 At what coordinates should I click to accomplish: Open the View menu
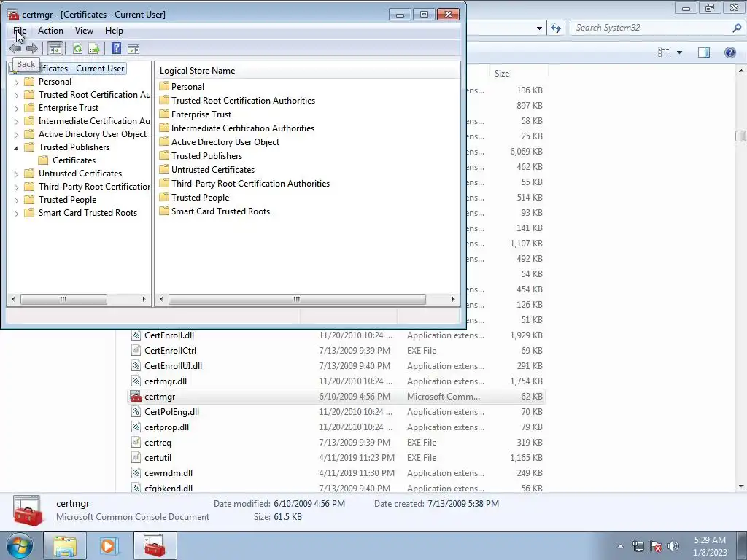pyautogui.click(x=84, y=31)
